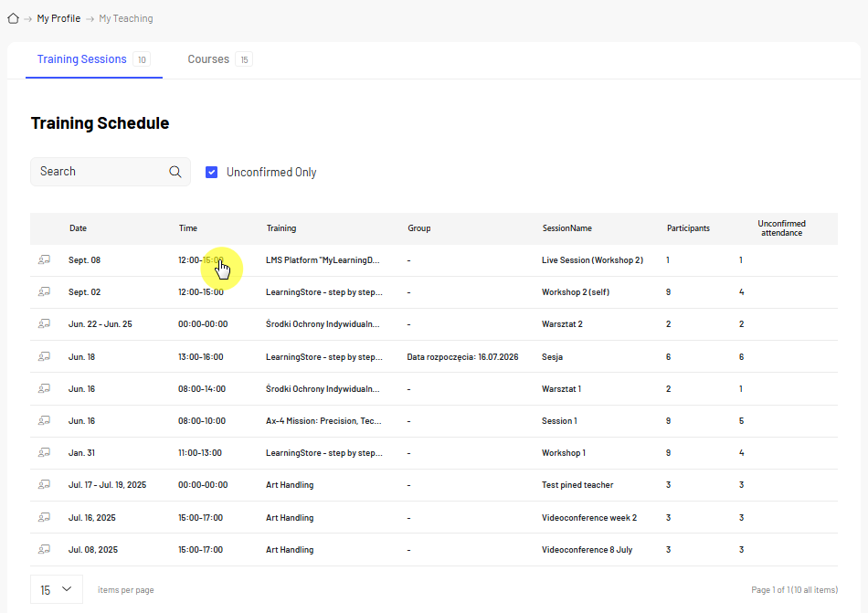
Task: Open session icon for Sept. 02 row
Action: click(x=44, y=292)
